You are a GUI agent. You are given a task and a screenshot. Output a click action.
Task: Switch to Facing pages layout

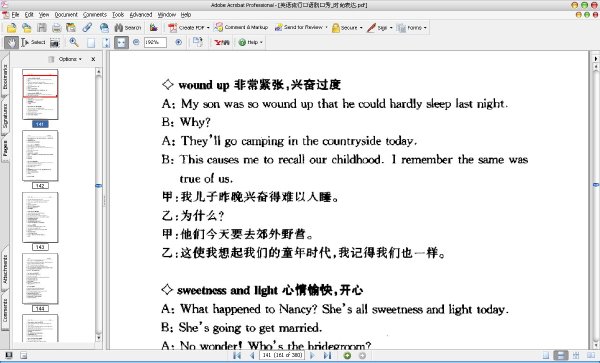591,356
